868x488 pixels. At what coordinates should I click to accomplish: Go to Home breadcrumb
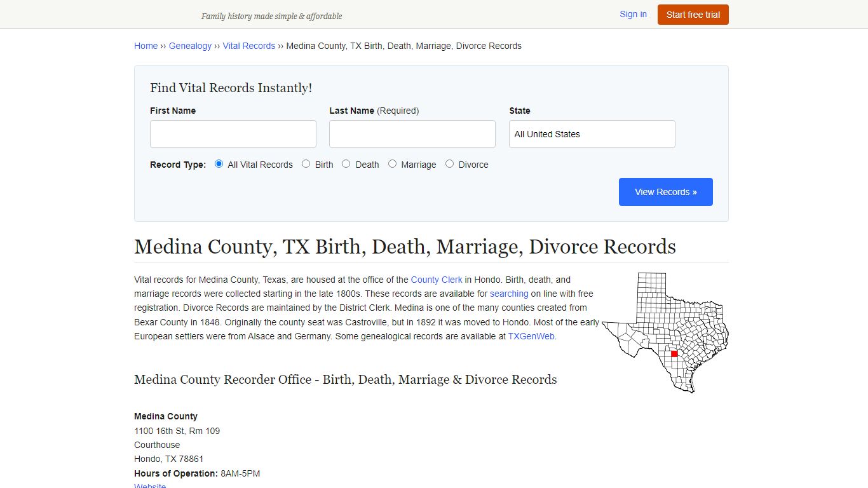[146, 46]
